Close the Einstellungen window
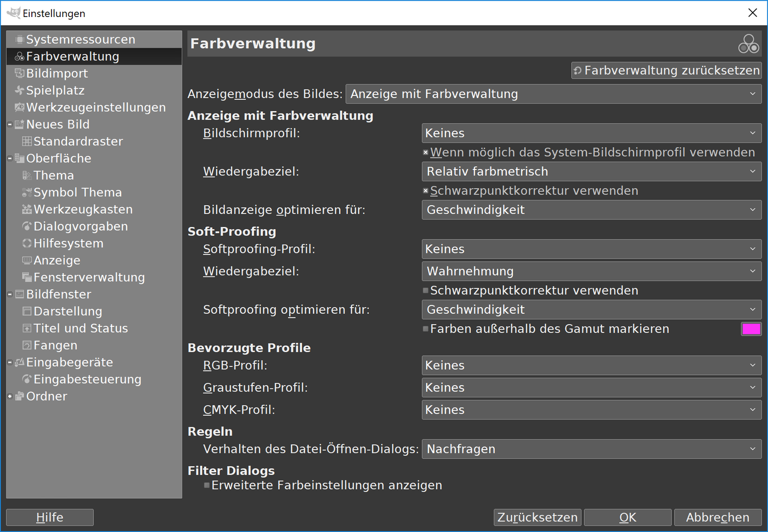This screenshot has height=532, width=768. [753, 13]
